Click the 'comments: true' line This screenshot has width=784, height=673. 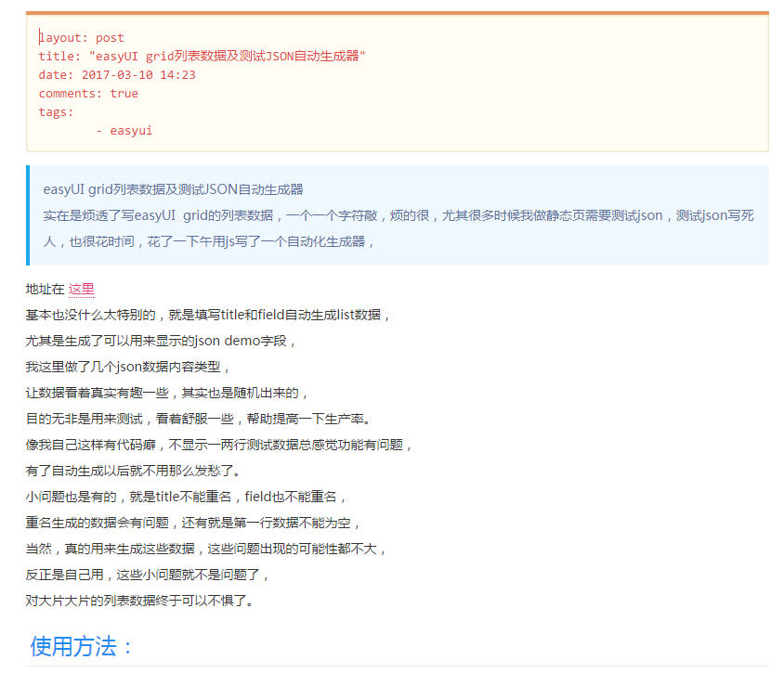pos(88,93)
